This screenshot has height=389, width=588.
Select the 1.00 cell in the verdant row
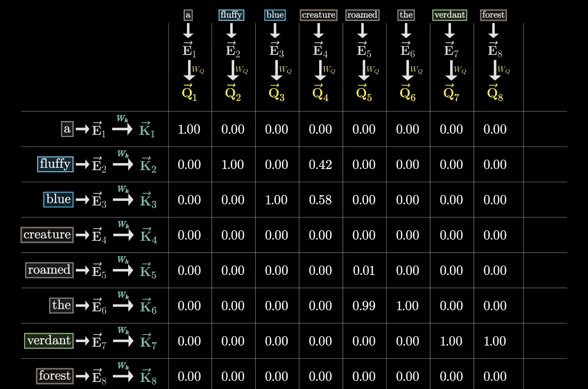point(451,341)
